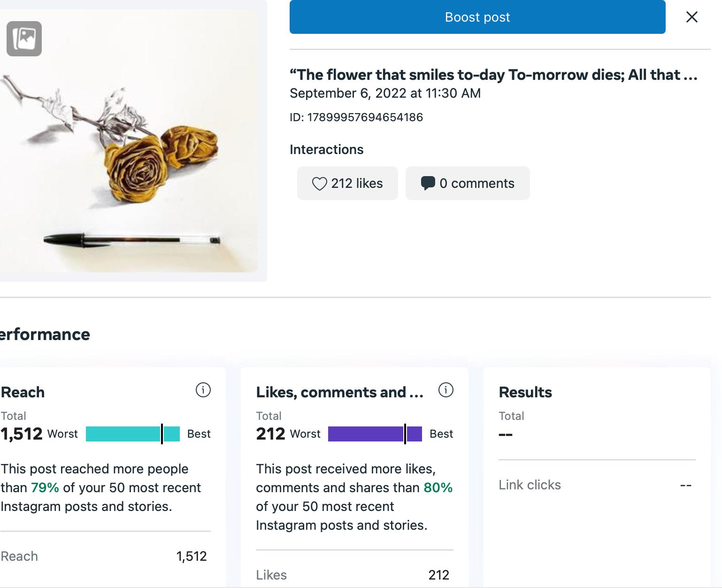Click the 212 likes interaction chip
Image resolution: width=722 pixels, height=588 pixels.
(347, 183)
